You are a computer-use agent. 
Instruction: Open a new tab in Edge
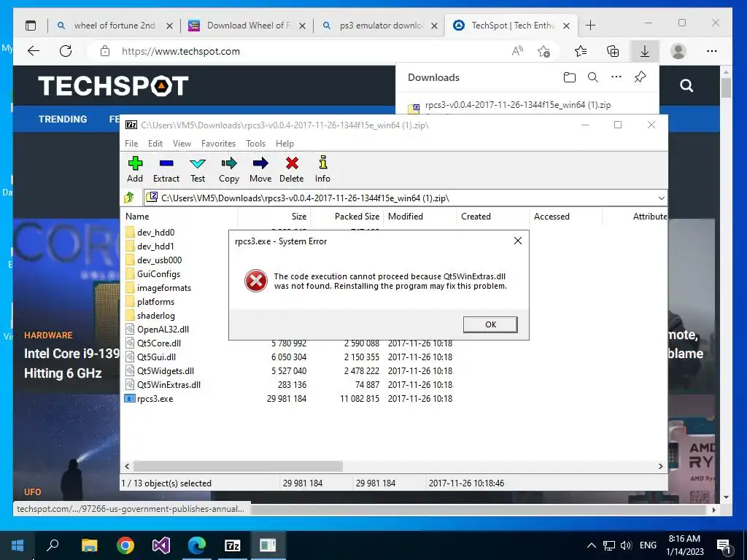pyautogui.click(x=590, y=26)
